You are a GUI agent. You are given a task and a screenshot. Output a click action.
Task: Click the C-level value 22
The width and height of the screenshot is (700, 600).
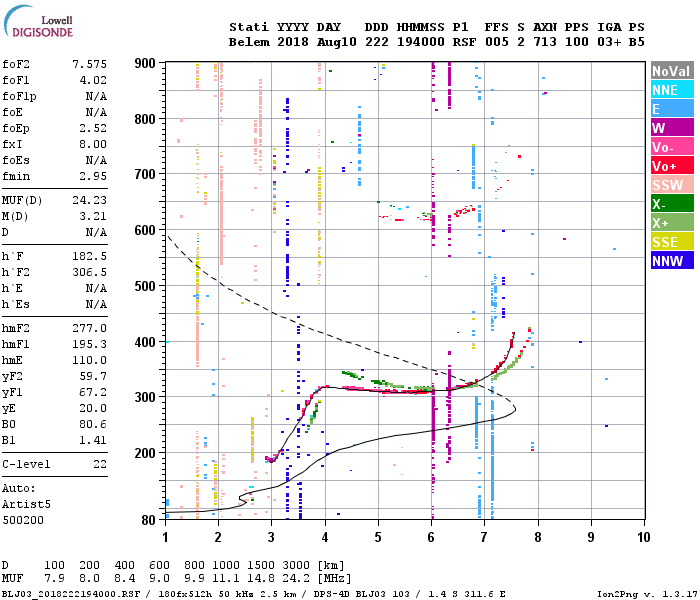coord(100,464)
